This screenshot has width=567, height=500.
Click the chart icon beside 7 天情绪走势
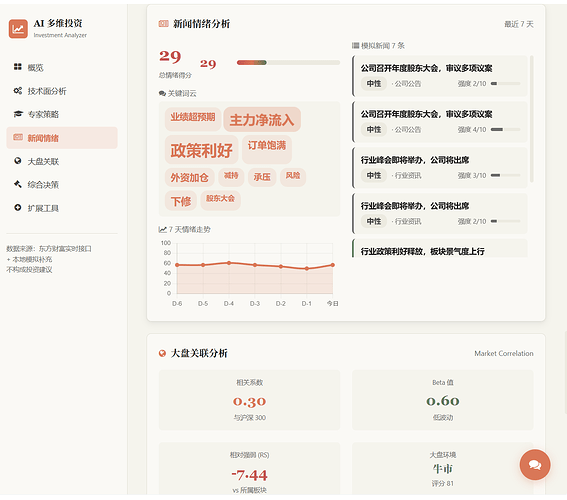(x=162, y=229)
